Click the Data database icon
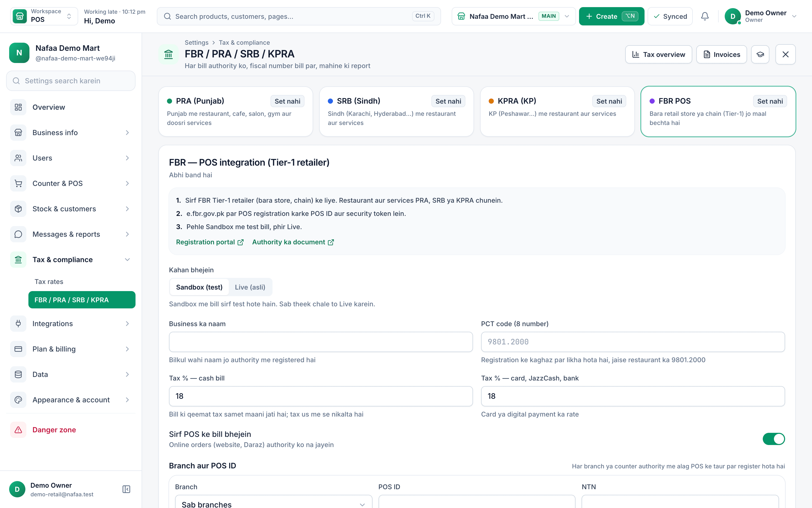Screen dimensions: 812x508 pyautogui.click(x=18, y=374)
